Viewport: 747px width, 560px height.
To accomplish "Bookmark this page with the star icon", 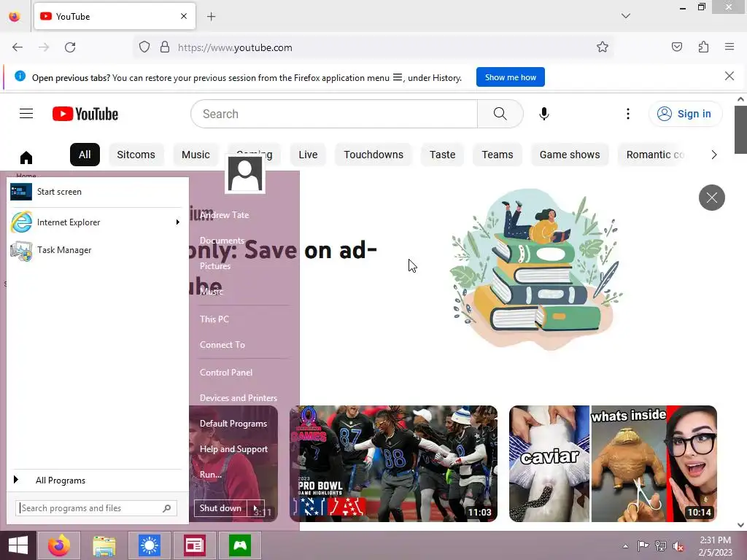I will pyautogui.click(x=602, y=47).
